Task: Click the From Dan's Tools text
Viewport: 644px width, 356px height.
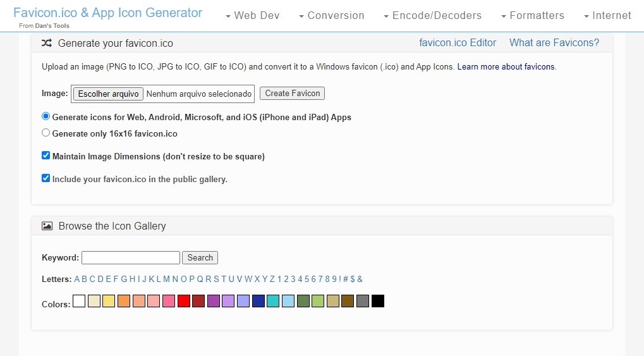Action: click(44, 25)
